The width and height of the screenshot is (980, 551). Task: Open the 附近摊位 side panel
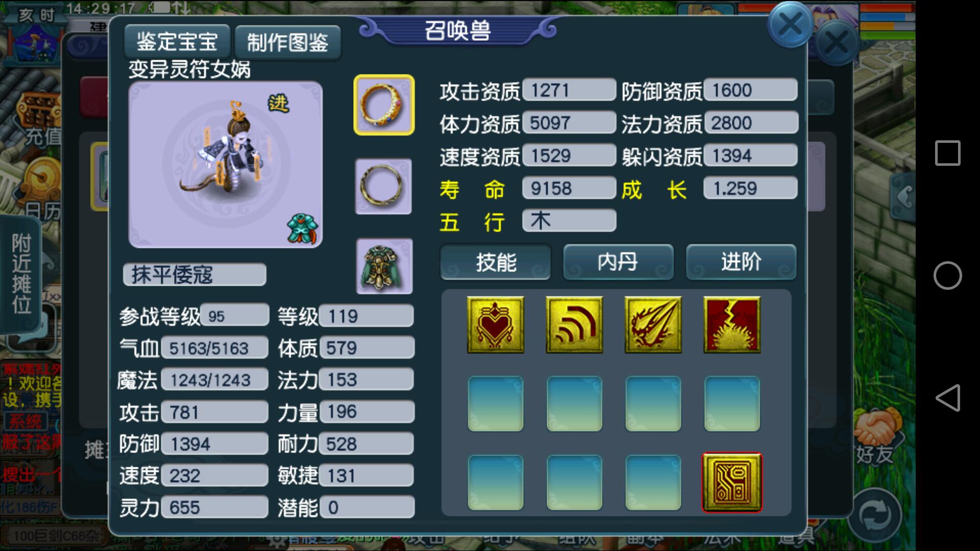[21, 274]
